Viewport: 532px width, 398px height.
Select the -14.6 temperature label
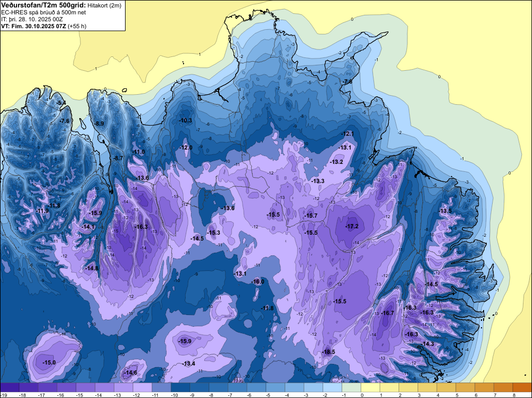point(131,372)
